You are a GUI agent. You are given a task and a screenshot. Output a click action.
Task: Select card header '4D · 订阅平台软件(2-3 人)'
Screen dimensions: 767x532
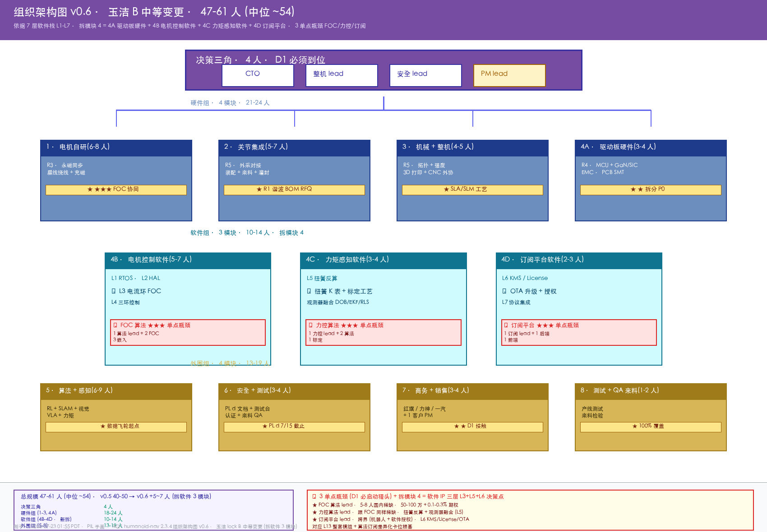click(x=579, y=260)
